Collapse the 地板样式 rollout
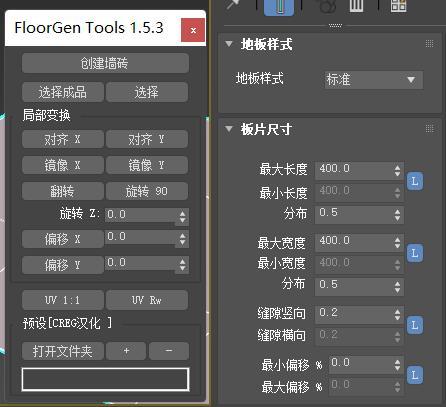This screenshot has height=407, width=446. 229,44
